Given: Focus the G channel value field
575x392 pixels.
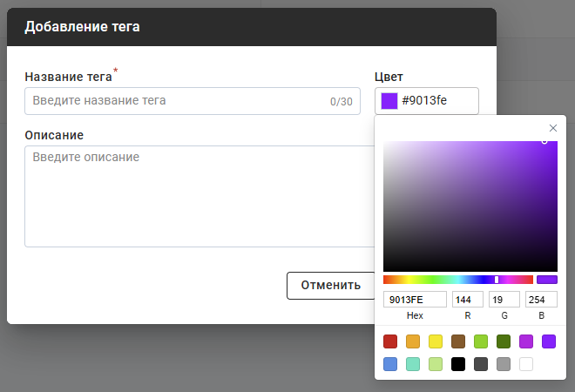Looking at the screenshot, I should pyautogui.click(x=504, y=300).
